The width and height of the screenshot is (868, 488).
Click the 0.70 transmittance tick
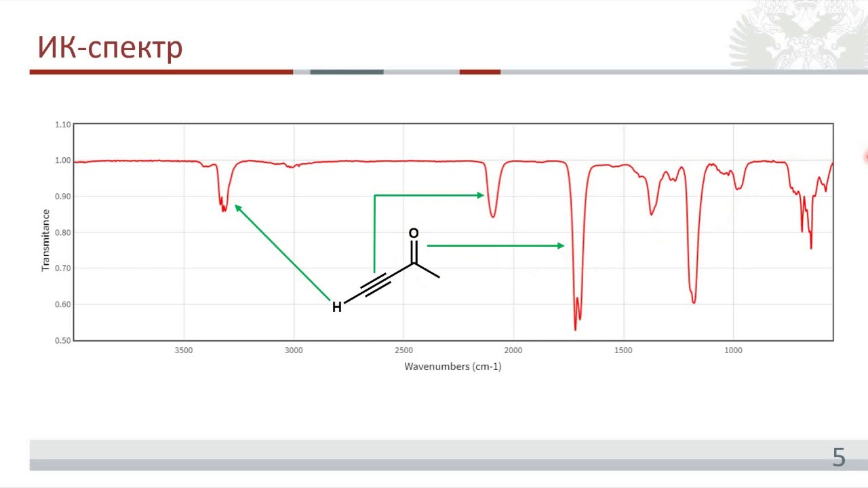click(x=62, y=268)
